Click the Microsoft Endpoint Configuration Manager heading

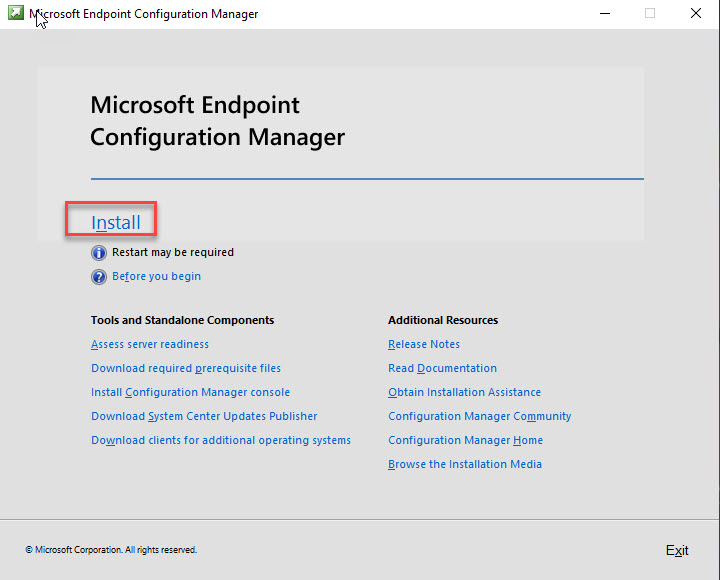217,121
